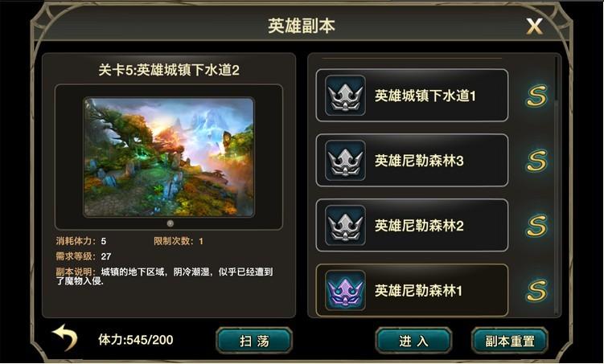Click the 副本重置 reset button

[x=510, y=341]
